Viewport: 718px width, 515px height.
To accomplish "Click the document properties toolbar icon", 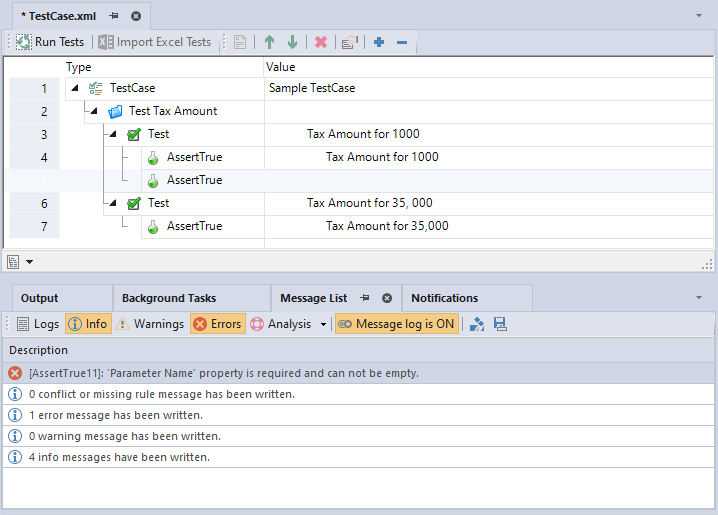I will pyautogui.click(x=240, y=43).
